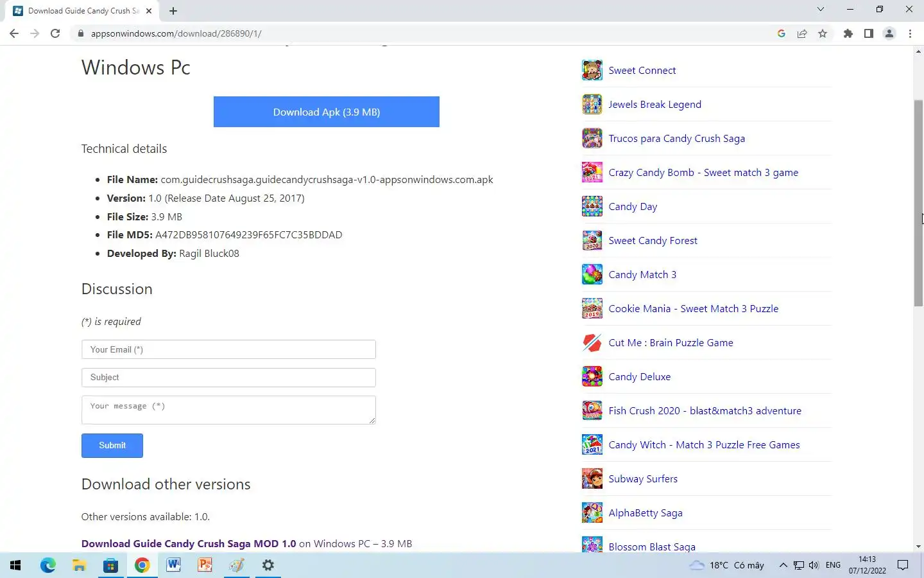
Task: Open the AlphaBetty Saga link
Action: click(646, 512)
